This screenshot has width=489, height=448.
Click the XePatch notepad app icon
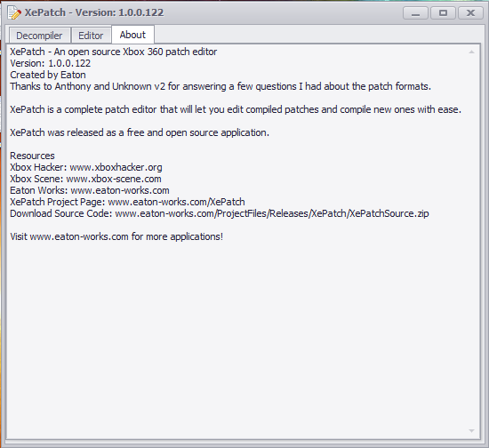point(14,12)
